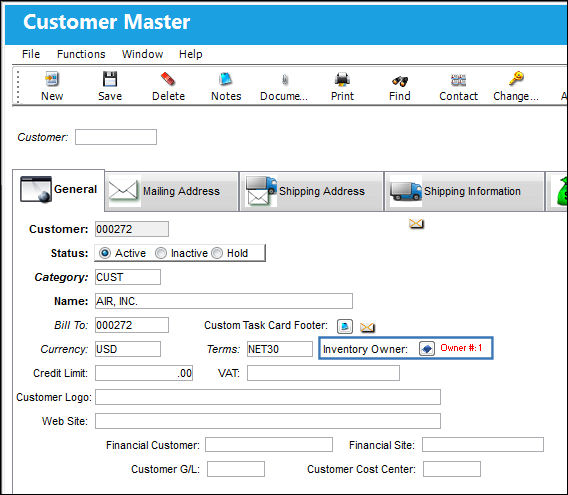
Task: Click the Change key icon
Action: [516, 78]
